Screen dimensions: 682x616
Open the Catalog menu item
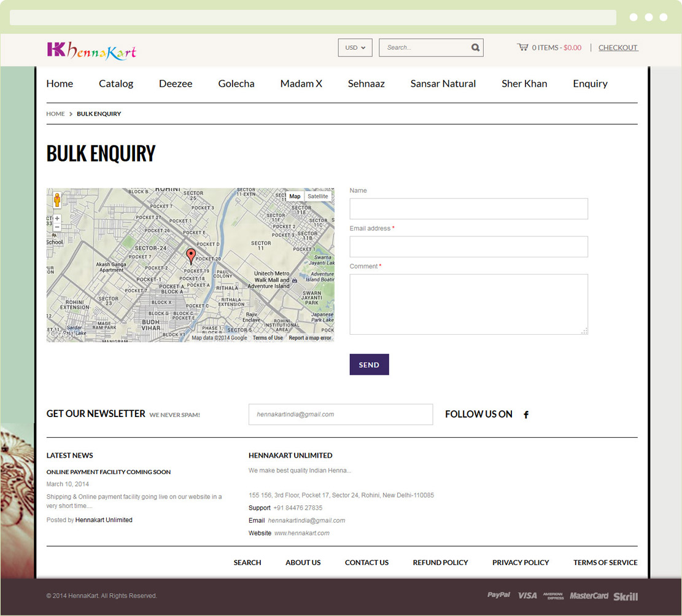[116, 84]
